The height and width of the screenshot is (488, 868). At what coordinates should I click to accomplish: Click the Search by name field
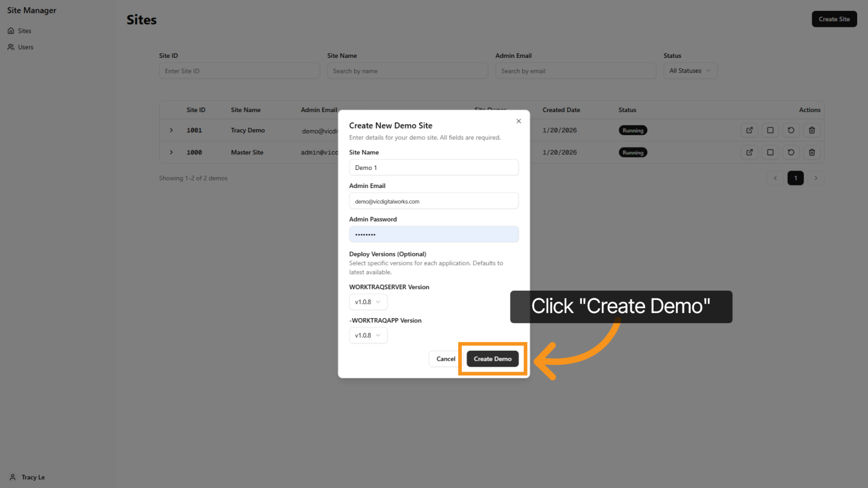407,70
